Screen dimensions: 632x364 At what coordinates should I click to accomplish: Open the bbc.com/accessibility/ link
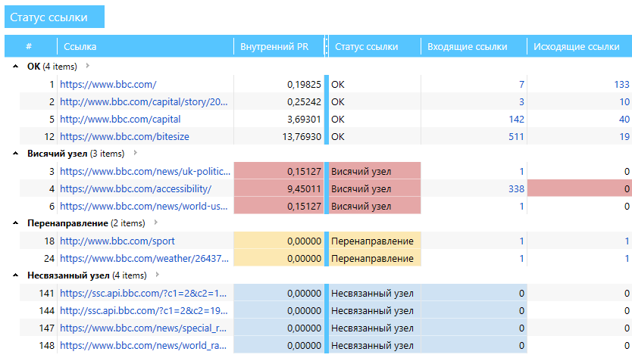pos(136,189)
